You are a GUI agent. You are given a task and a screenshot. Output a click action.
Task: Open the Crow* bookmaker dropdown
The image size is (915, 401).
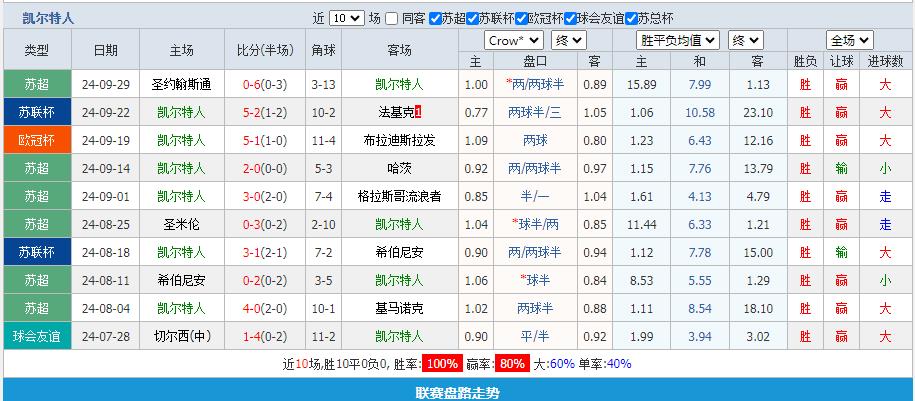[x=514, y=40]
